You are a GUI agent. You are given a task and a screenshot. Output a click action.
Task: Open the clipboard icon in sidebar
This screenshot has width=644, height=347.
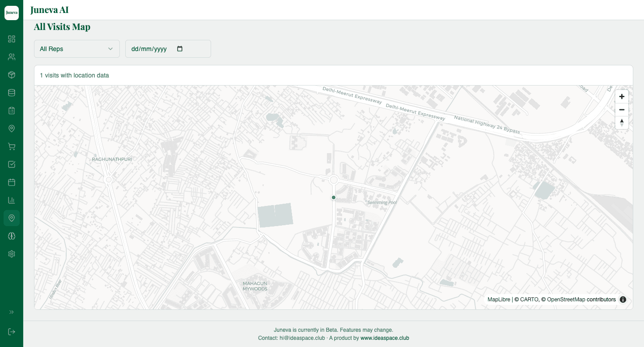12,111
